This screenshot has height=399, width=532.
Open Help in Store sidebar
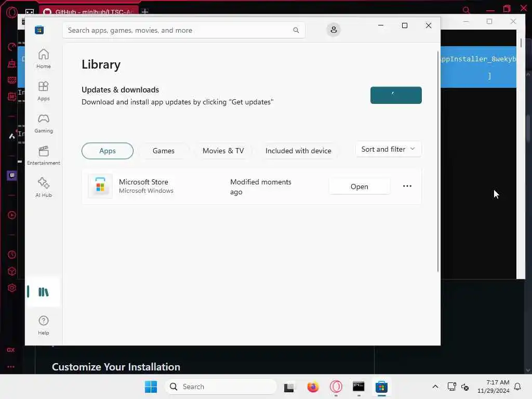[x=44, y=325]
